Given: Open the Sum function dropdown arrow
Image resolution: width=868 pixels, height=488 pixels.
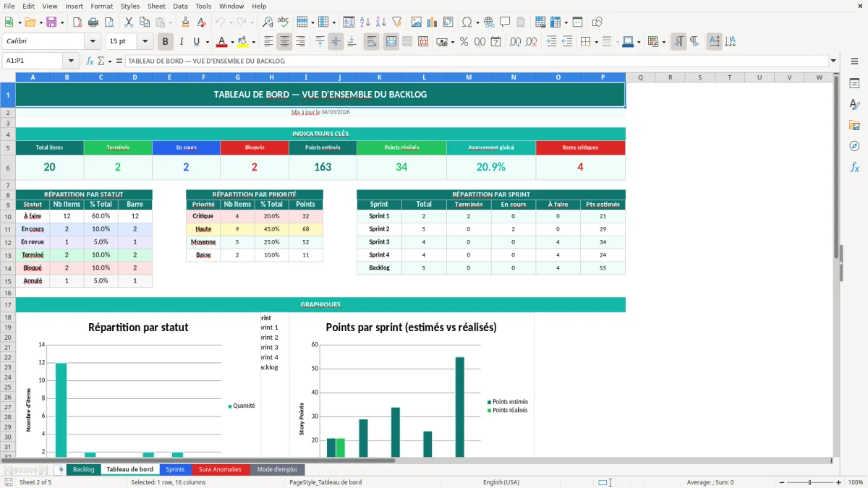Looking at the screenshot, I should tap(109, 61).
